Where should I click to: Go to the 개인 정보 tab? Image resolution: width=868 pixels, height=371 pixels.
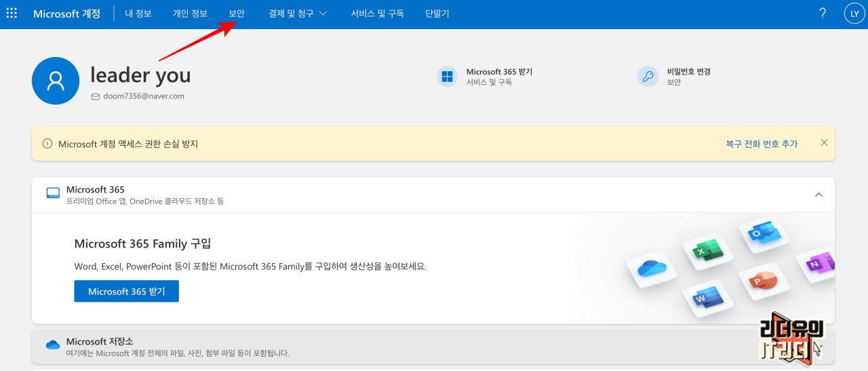click(x=190, y=14)
